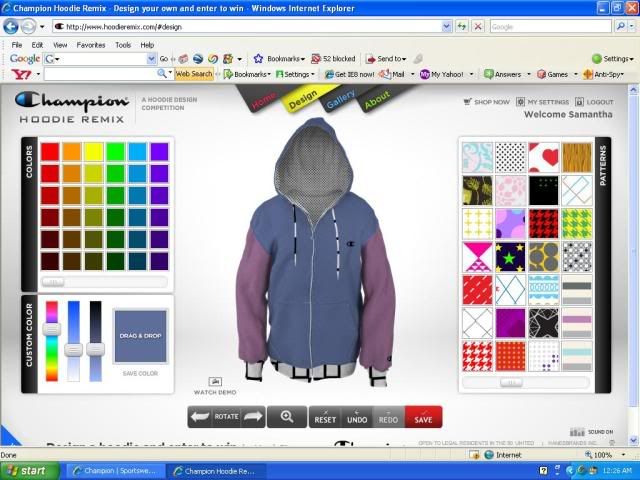Viewport: 640px width, 480px height.
Task: Expand the My Yahoo! dropdown
Action: 471,74
